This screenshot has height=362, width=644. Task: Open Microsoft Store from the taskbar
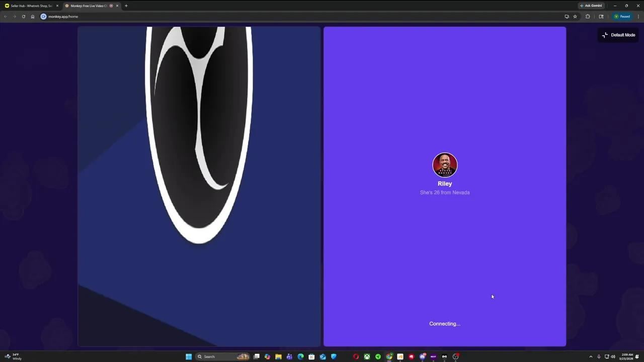point(311,356)
